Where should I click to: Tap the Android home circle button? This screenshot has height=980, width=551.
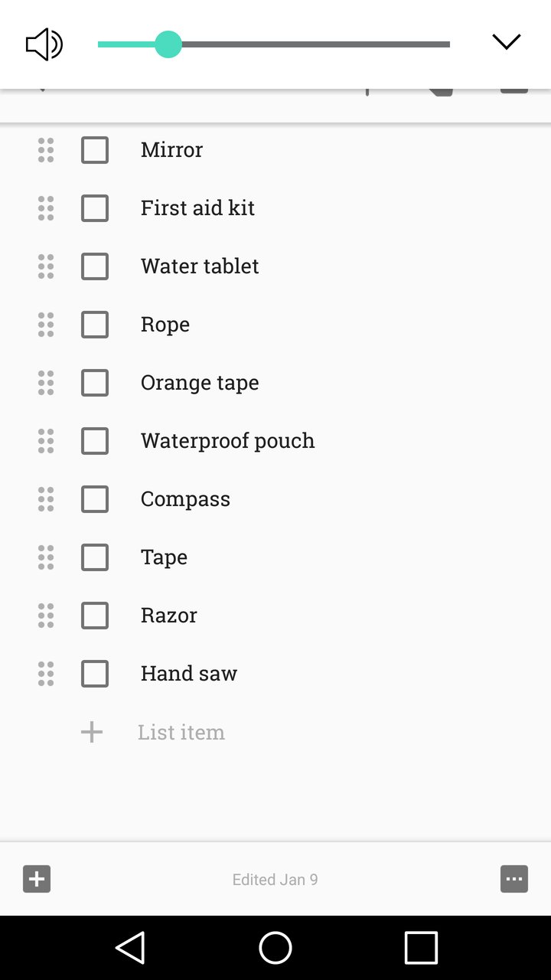(275, 948)
